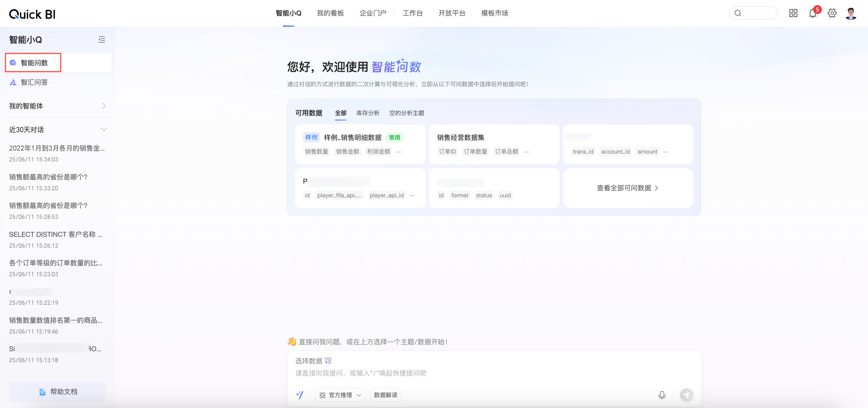Show more fields of 销售经营数据集 card
This screenshot has height=408, width=868.
[527, 152]
